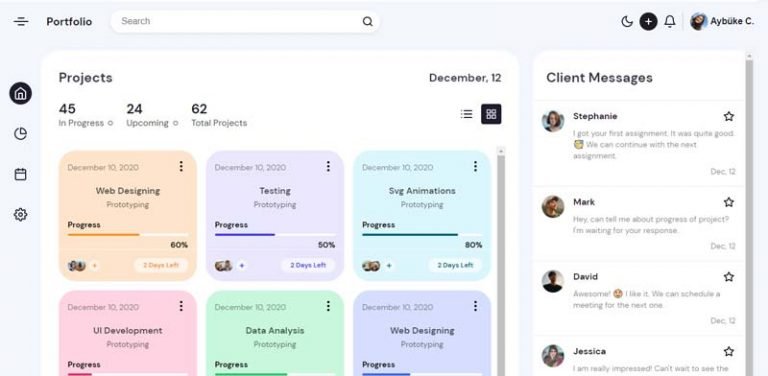Star Jessica's message
Image resolution: width=768 pixels, height=376 pixels.
point(729,351)
